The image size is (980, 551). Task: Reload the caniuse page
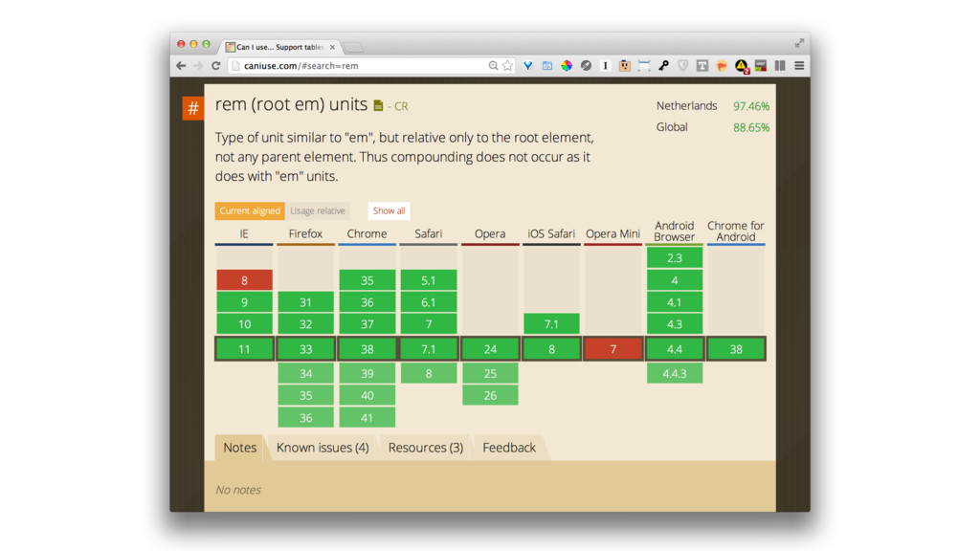pyautogui.click(x=216, y=66)
